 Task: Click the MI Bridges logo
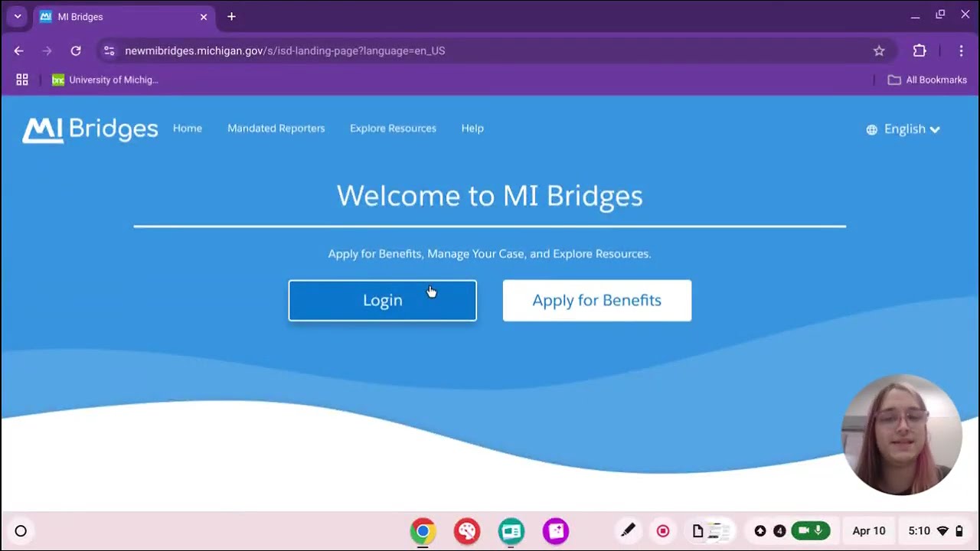(x=90, y=129)
